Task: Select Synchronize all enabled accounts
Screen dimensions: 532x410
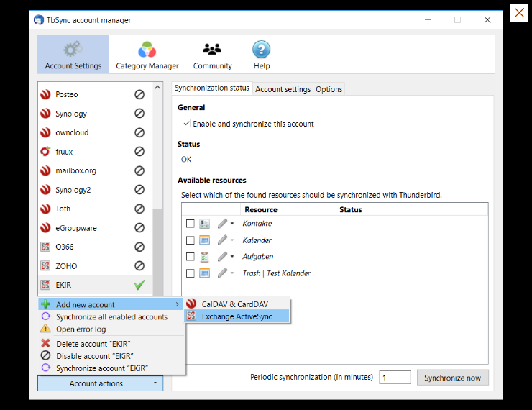Action: (111, 317)
